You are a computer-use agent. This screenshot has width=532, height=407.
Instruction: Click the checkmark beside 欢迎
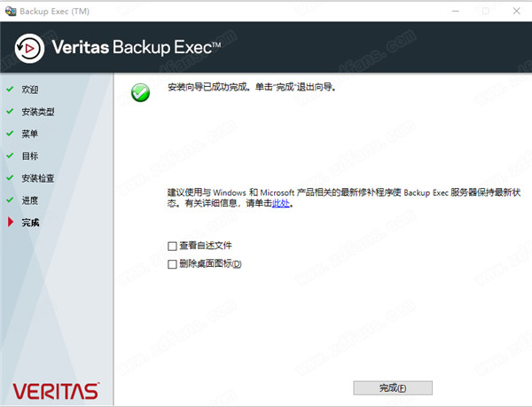(x=10, y=89)
